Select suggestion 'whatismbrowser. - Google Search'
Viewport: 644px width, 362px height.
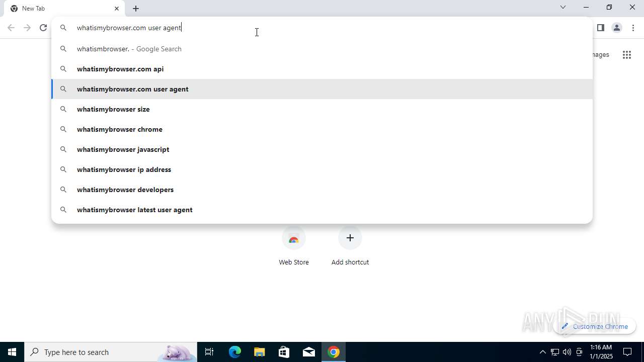pyautogui.click(x=322, y=49)
